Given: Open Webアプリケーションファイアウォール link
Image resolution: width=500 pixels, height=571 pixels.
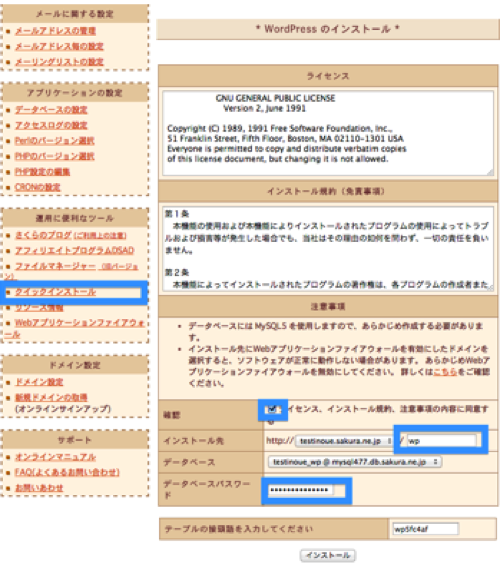Looking at the screenshot, I should tap(79, 323).
